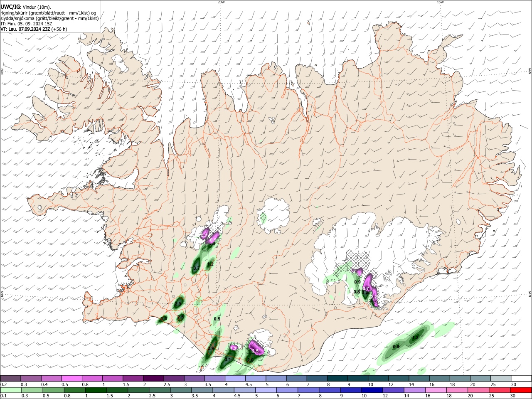Pick the white top-row swatch after 30

coord(521,378)
